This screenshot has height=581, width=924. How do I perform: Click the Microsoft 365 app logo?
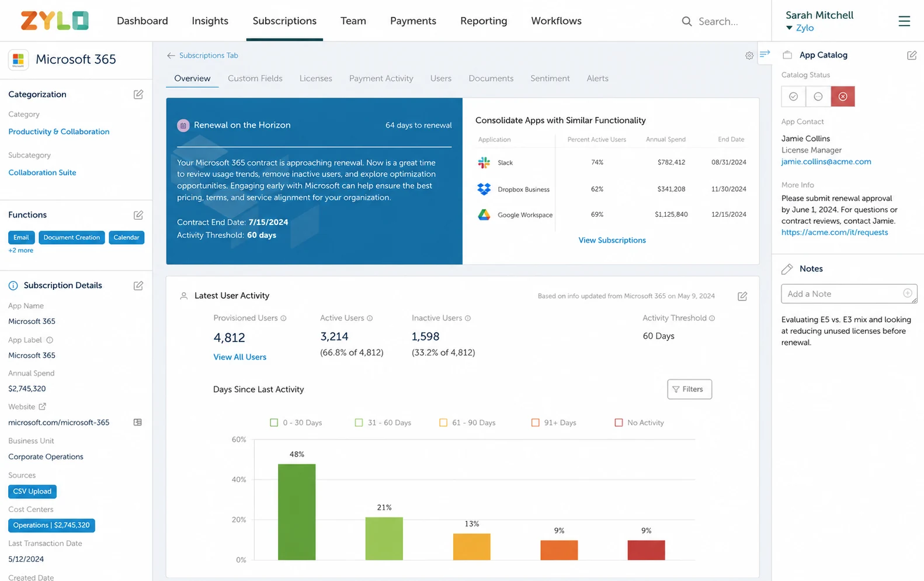coord(19,60)
